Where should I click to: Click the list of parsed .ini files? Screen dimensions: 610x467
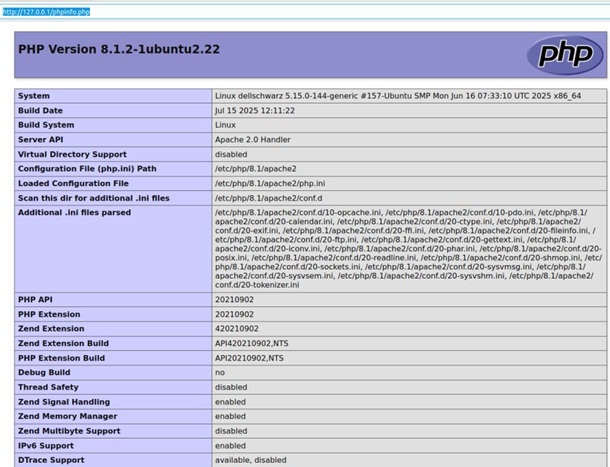[x=408, y=249]
